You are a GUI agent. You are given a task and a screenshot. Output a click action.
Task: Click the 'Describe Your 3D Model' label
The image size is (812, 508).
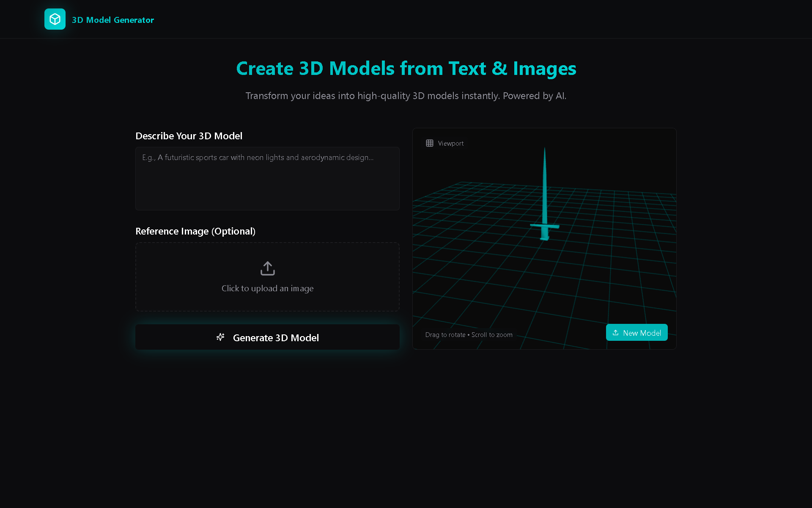(189, 136)
